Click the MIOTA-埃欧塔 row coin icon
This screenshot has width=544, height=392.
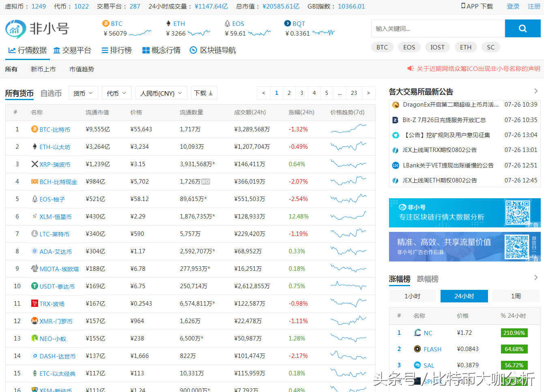click(35, 268)
